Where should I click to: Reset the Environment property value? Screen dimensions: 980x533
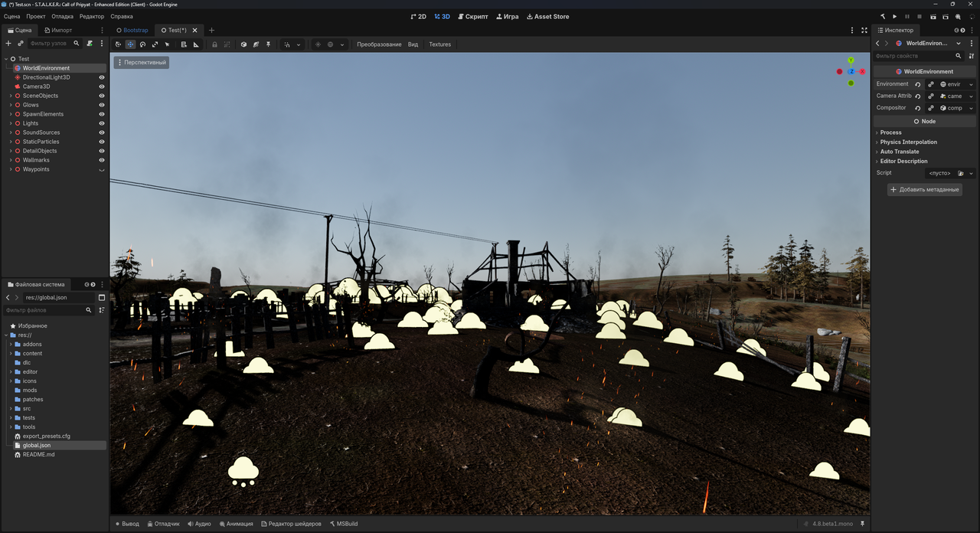click(917, 84)
